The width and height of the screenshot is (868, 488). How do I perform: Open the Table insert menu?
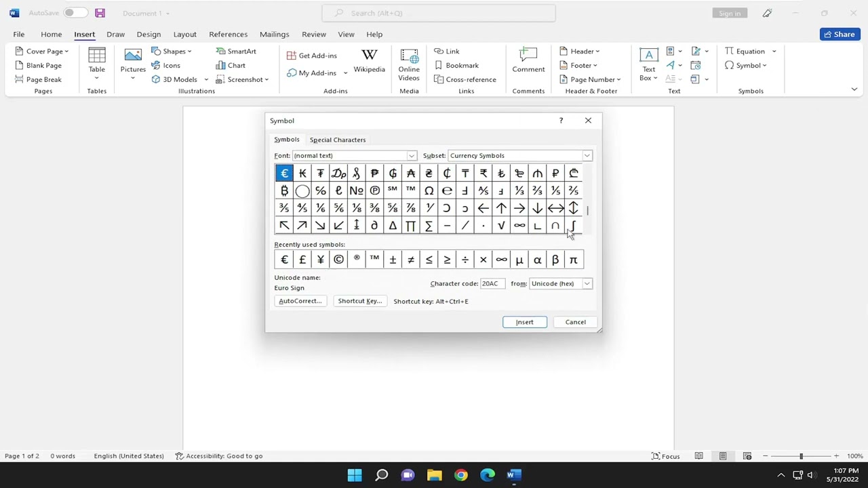coord(96,64)
